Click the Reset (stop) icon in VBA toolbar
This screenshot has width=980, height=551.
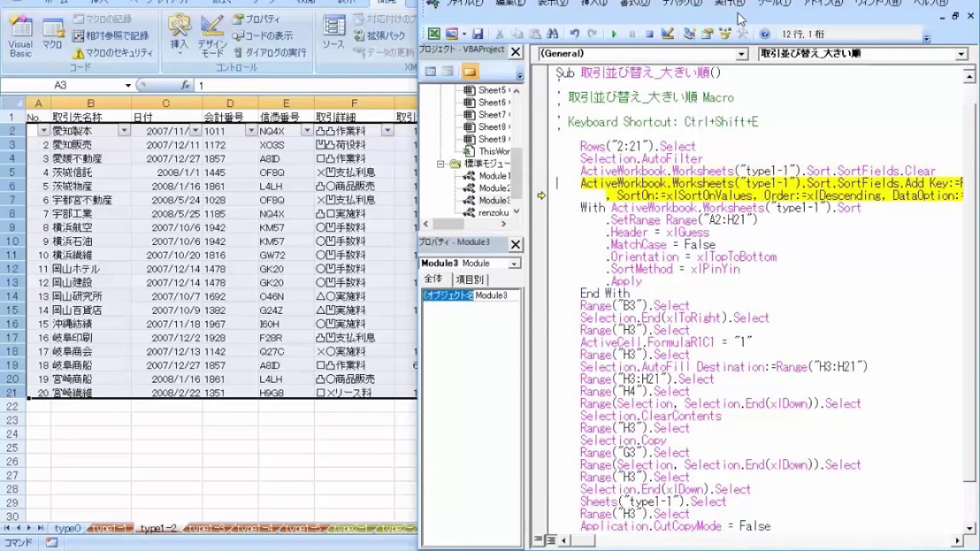pos(649,34)
